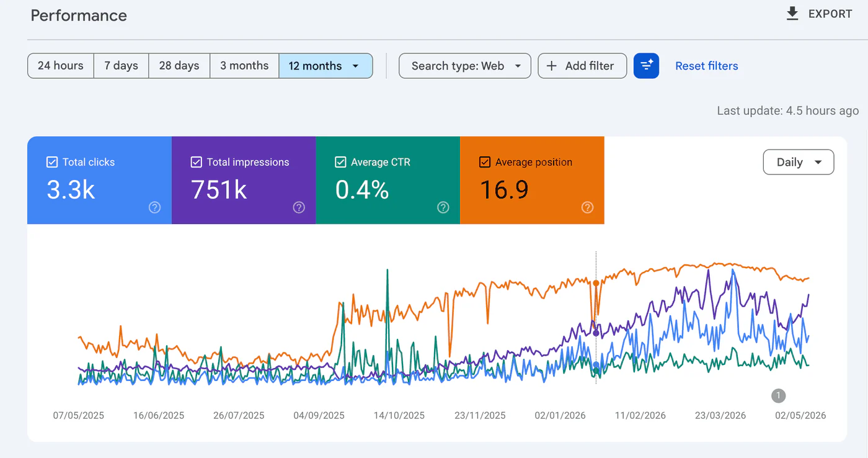Uncheck the Average CTR checkbox
This screenshot has height=458, width=868.
340,162
